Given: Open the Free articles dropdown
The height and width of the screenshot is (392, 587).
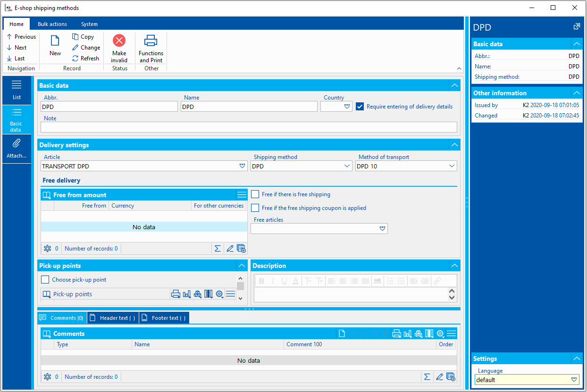Looking at the screenshot, I should (x=382, y=229).
